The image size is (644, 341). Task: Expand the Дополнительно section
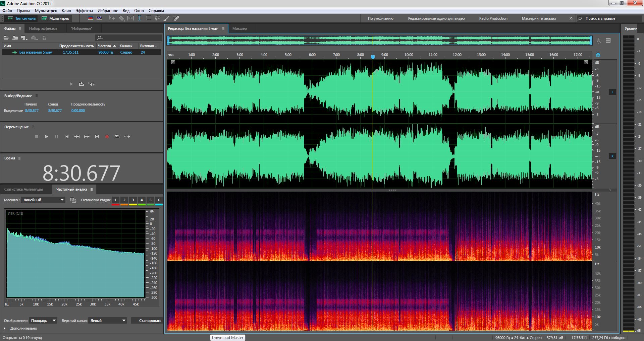click(x=5, y=328)
